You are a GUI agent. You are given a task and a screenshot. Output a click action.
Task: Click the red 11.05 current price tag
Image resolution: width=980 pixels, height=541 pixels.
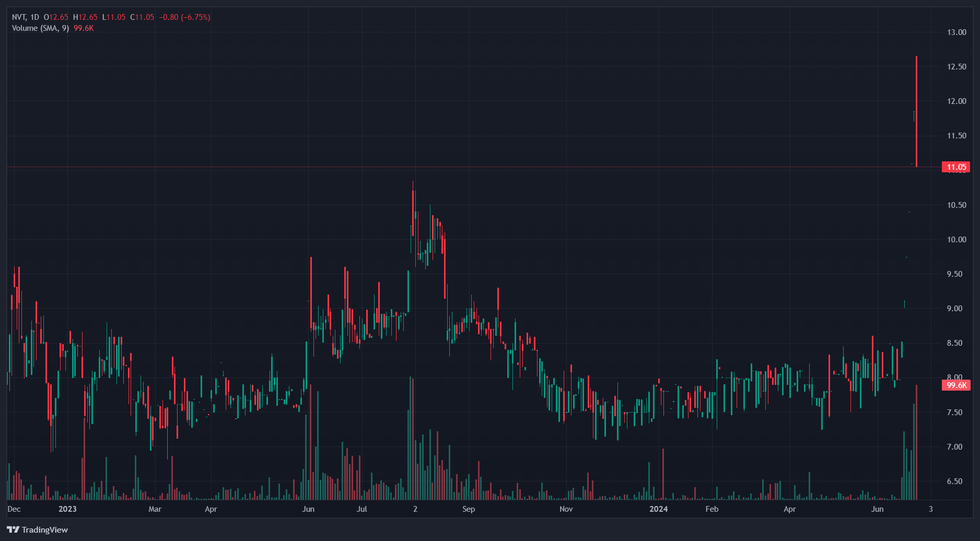click(956, 167)
